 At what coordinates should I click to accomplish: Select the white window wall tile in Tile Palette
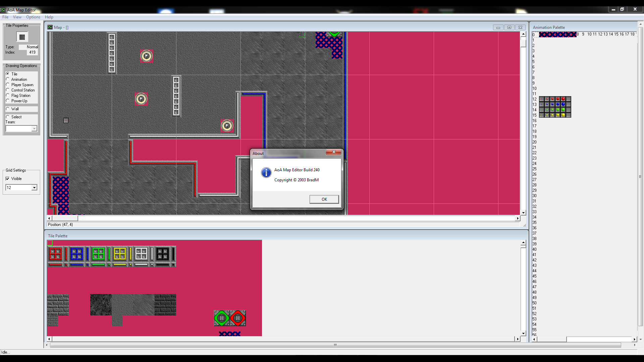141,254
